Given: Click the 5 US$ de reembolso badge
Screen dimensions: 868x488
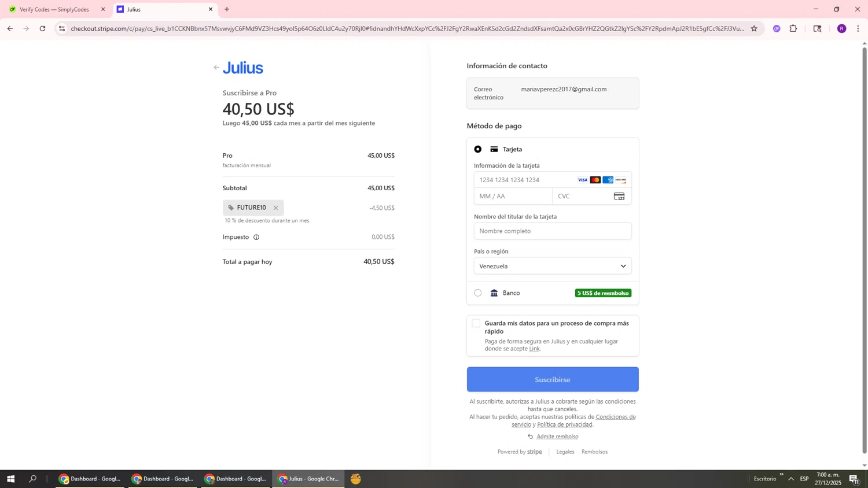Looking at the screenshot, I should click(x=603, y=293).
